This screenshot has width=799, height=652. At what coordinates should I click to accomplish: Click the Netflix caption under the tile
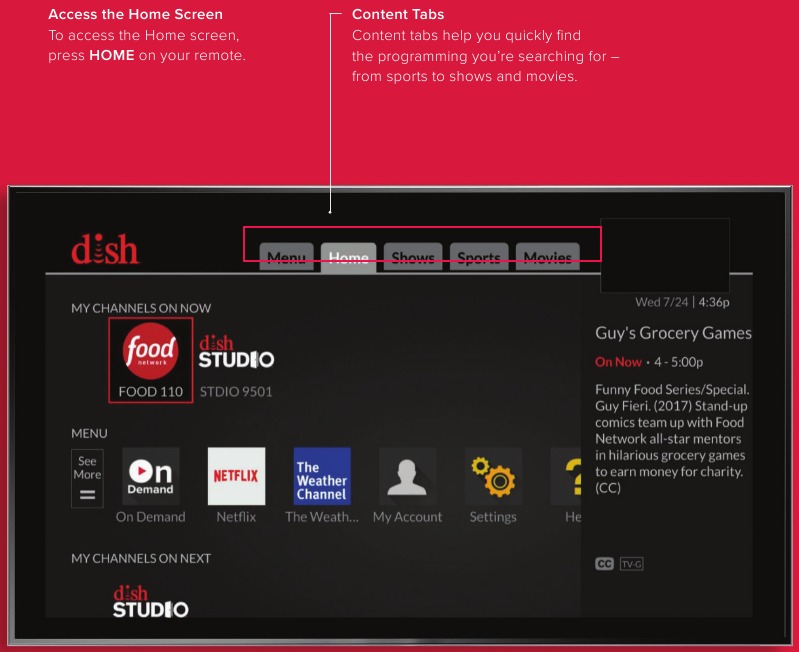point(236,517)
